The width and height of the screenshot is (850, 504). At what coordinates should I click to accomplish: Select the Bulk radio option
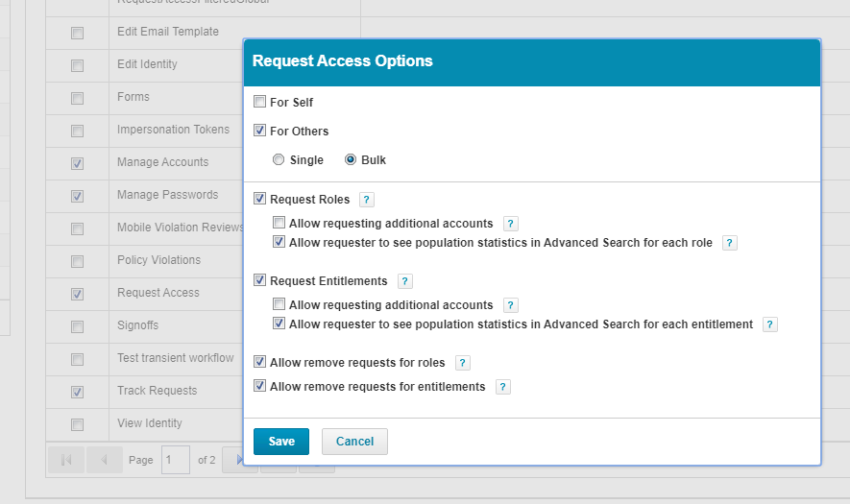[x=351, y=160]
